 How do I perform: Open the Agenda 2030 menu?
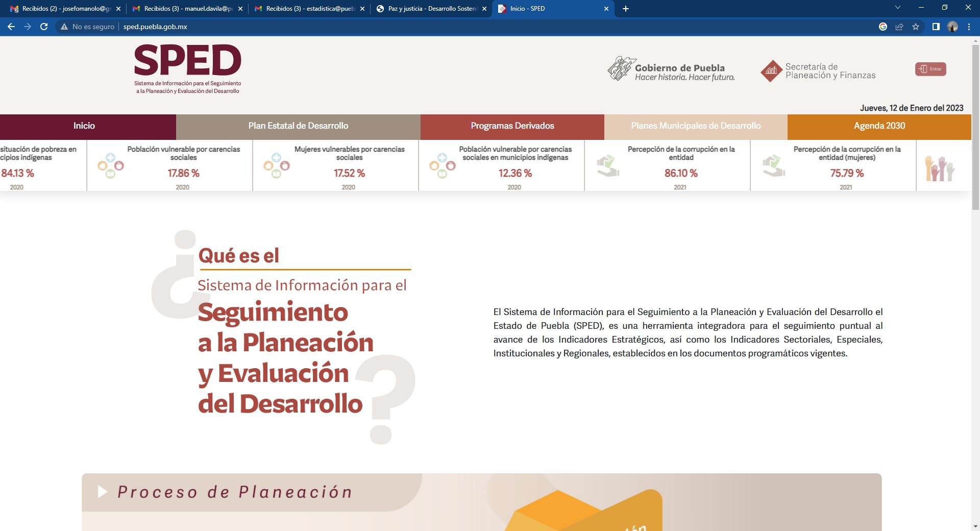[879, 126]
